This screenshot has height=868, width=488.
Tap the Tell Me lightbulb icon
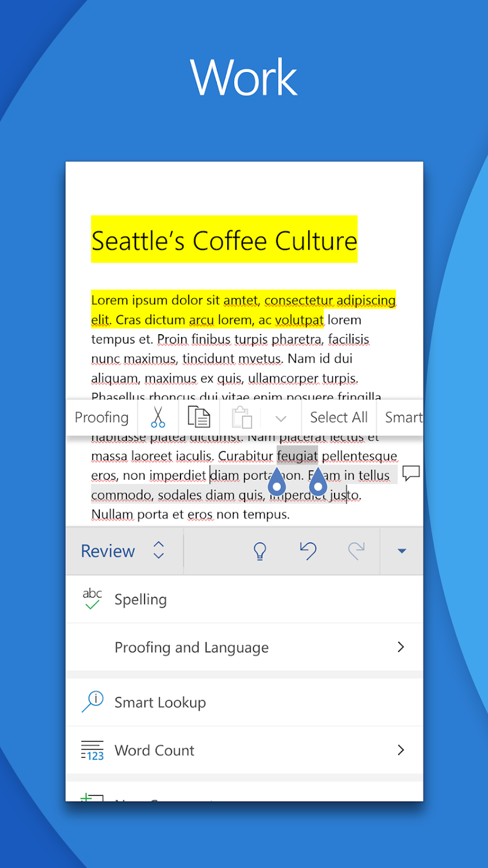pos(260,551)
